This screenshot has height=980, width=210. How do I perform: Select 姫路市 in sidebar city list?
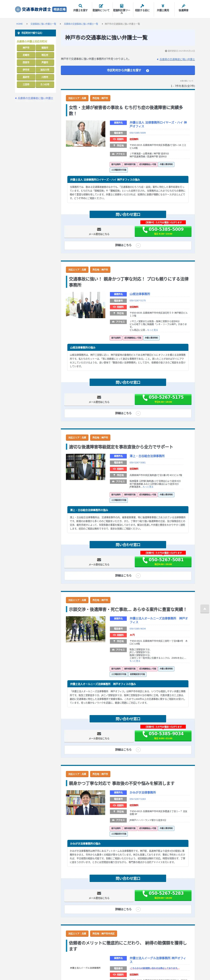[x=45, y=48]
